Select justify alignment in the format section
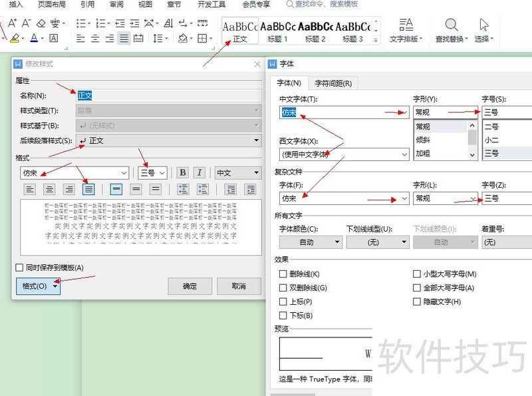This screenshot has height=396, width=532. tap(88, 190)
